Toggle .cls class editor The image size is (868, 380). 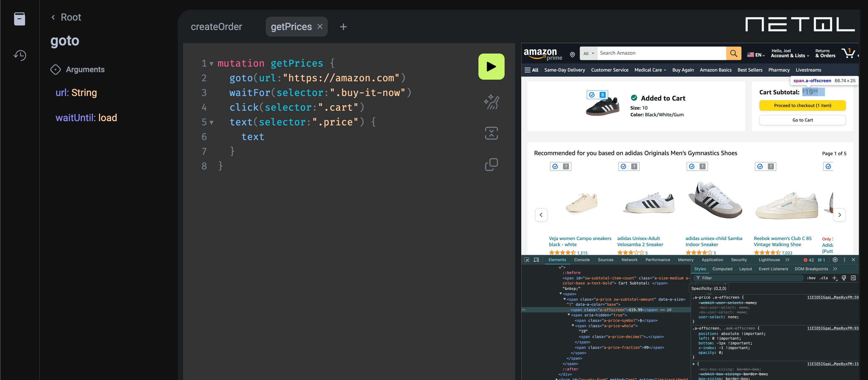(824, 278)
